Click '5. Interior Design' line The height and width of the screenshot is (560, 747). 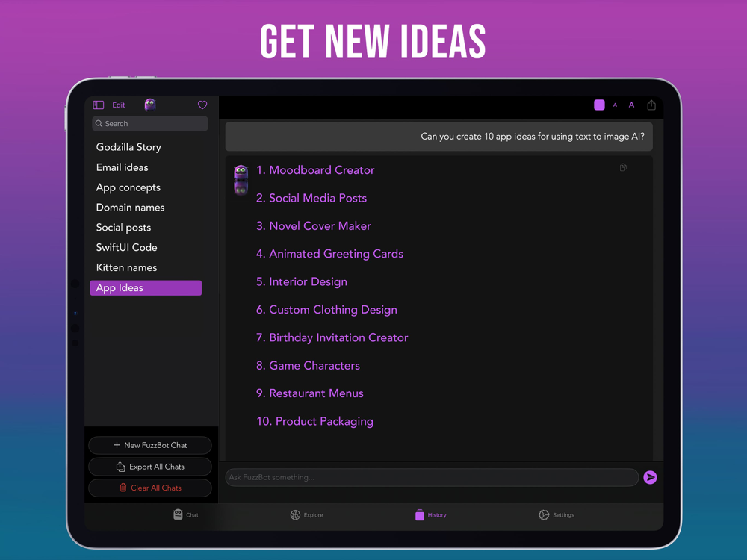(301, 282)
